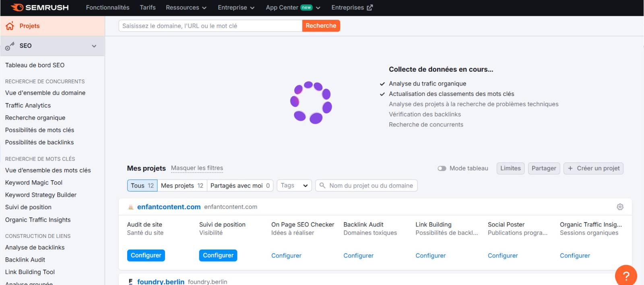
Task: Click the orange Recherche button
Action: coord(321,26)
